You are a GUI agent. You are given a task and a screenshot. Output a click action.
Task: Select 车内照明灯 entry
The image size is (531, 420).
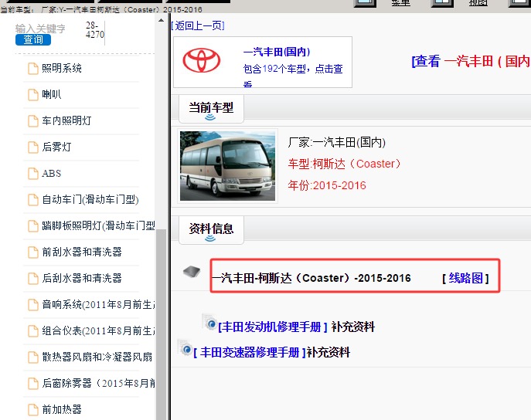coord(66,120)
